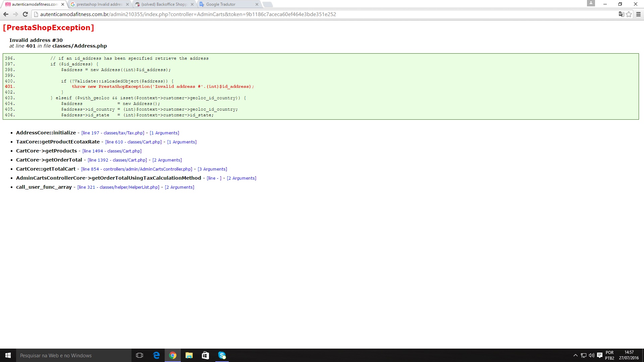Screen dimensions: 644x362
Task: Show hidden system tray icons
Action: 576,355
